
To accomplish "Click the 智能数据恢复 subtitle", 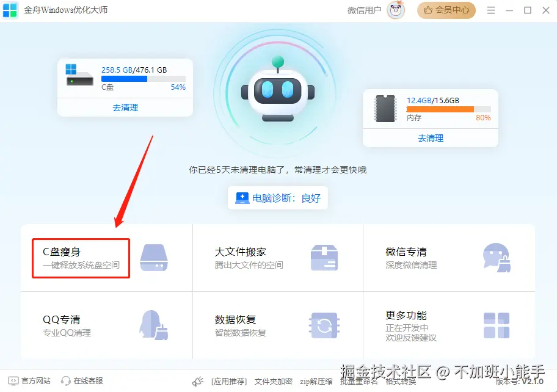I will click(x=240, y=333).
